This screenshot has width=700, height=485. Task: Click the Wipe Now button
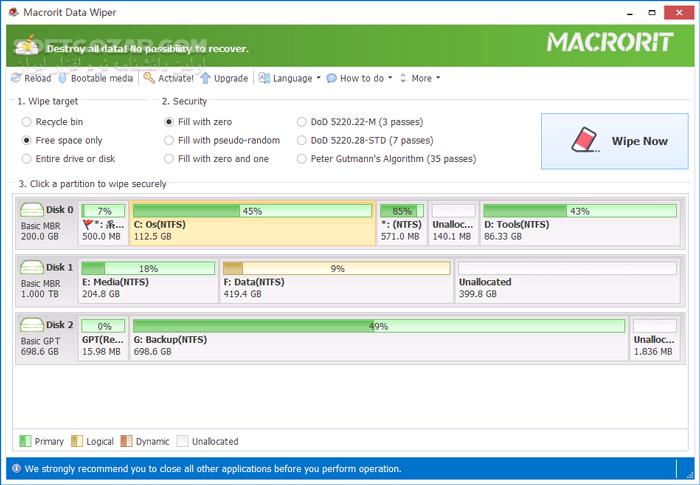click(x=615, y=141)
